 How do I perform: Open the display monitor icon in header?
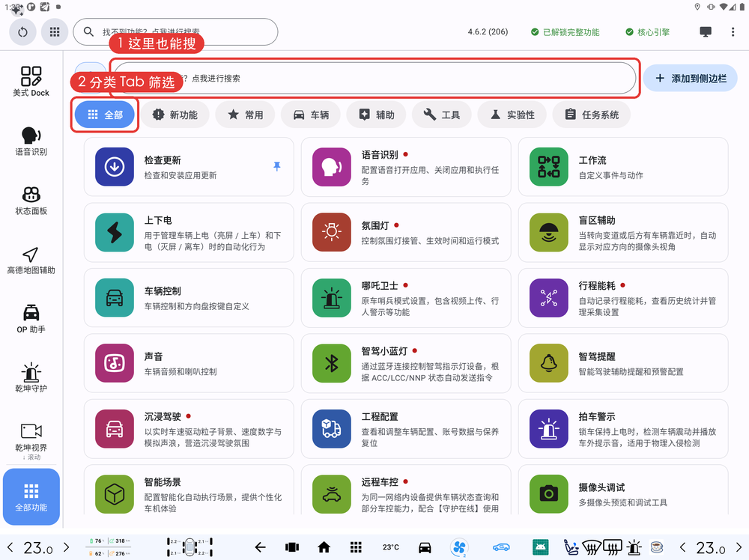point(705,32)
